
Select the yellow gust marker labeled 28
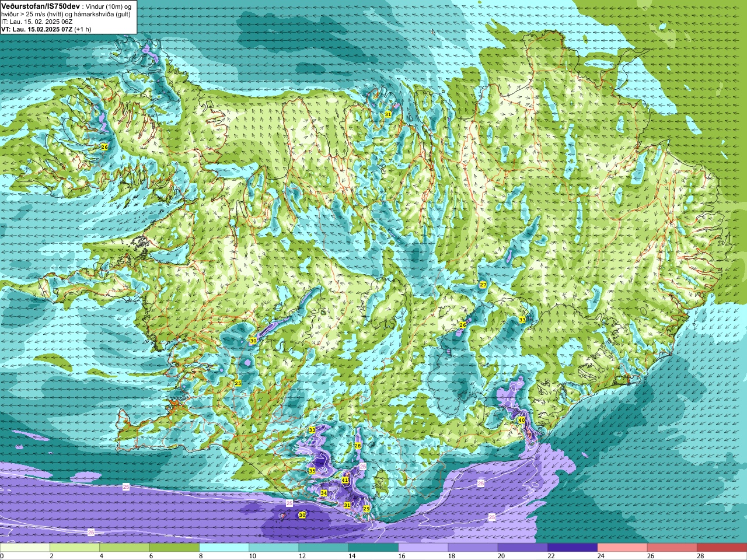[x=358, y=446]
